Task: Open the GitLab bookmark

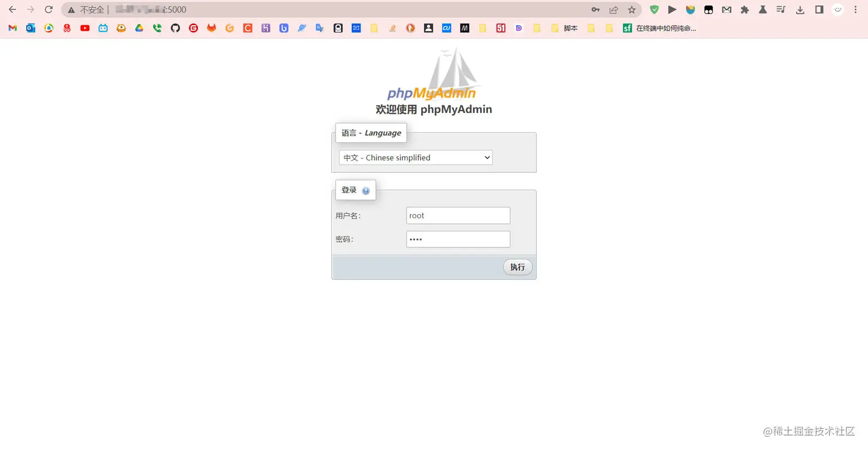Action: coord(211,28)
